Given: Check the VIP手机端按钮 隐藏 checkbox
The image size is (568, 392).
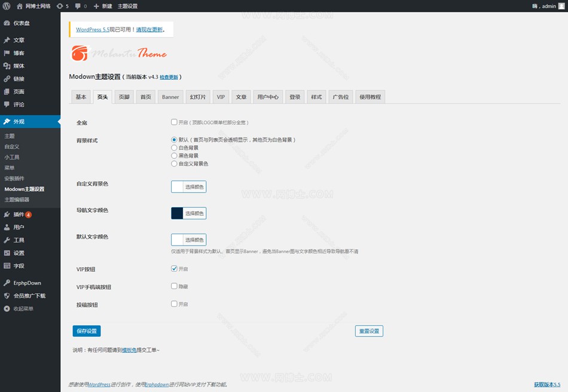Looking at the screenshot, I should (174, 286).
